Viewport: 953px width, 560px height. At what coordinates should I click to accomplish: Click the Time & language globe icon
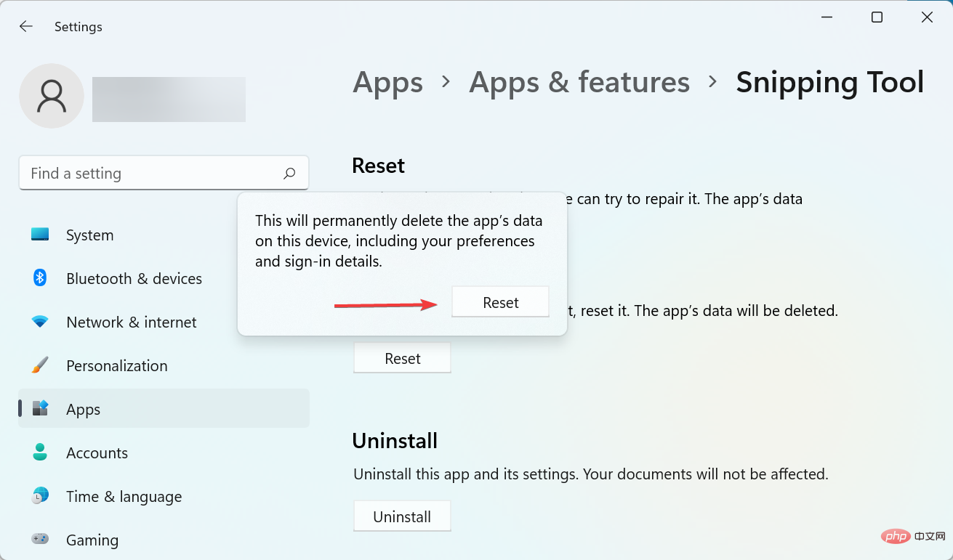[40, 495]
